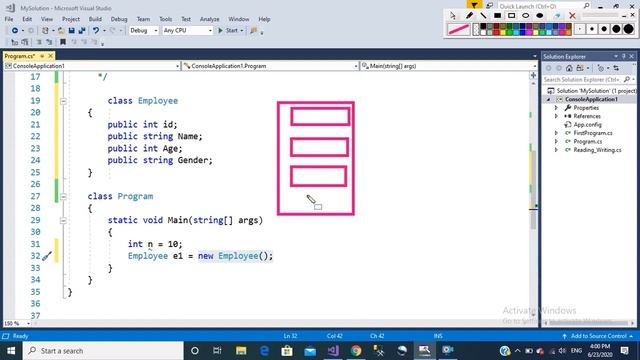Open Visual Studio from the Windows taskbar
This screenshot has width=640, height=360.
pos(333,350)
